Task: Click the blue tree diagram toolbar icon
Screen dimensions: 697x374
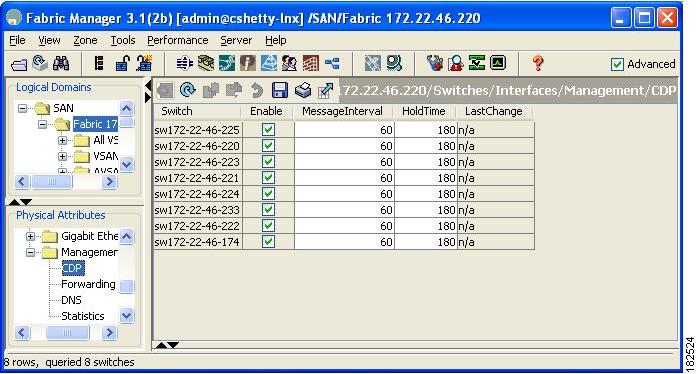Action: click(332, 63)
